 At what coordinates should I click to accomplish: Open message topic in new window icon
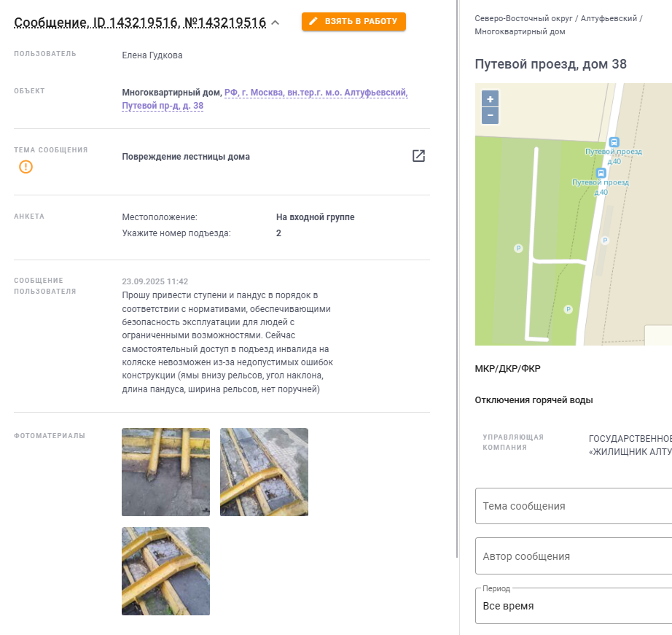(x=418, y=156)
